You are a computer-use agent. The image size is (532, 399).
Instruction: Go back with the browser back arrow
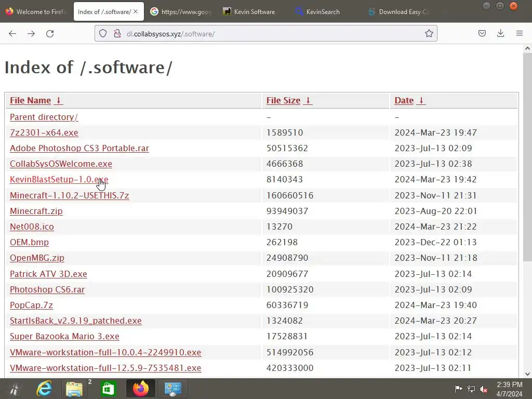(x=12, y=34)
